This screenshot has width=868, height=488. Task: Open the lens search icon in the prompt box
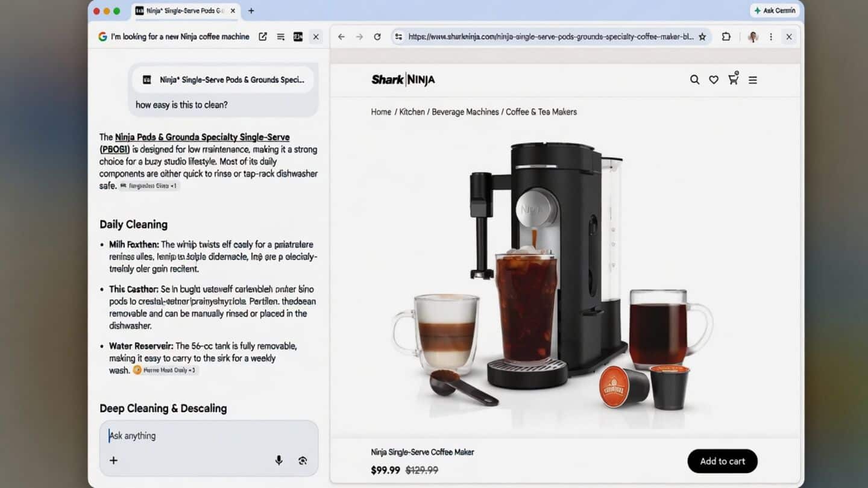[x=303, y=460]
